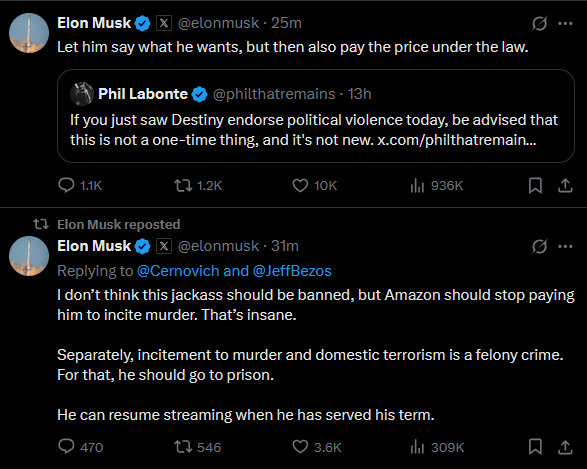Open Elon Musk's avatar on first post
Image resolution: width=587 pixels, height=469 pixels.
tap(29, 33)
